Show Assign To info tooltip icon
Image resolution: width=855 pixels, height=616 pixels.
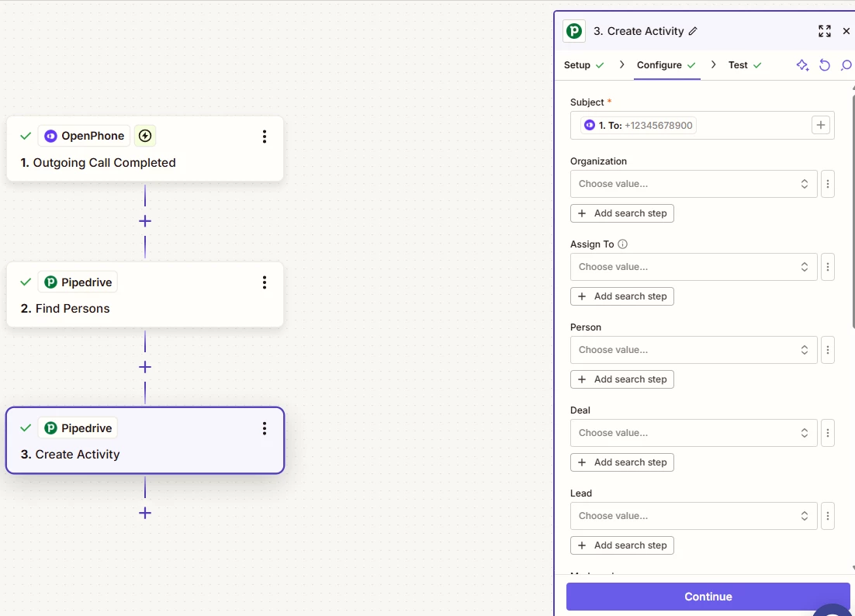[622, 244]
